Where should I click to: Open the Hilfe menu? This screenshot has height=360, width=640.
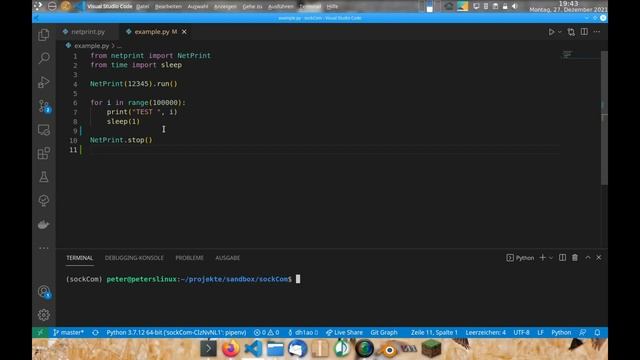coord(332,7)
